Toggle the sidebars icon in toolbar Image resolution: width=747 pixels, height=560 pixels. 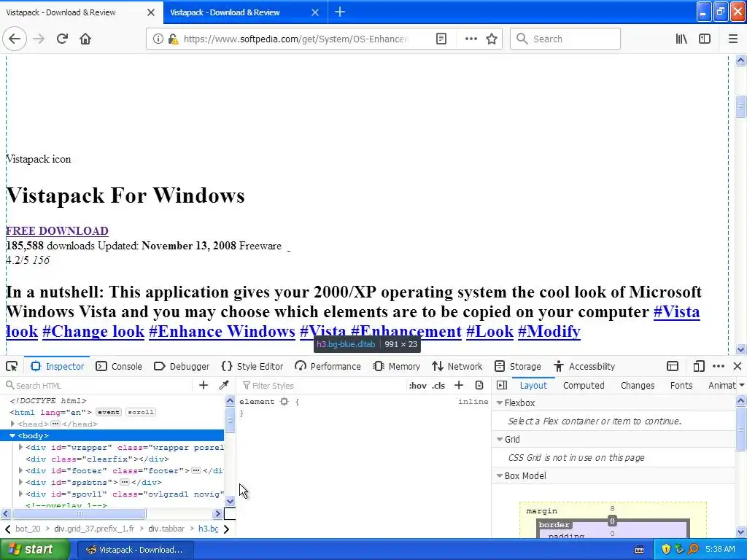tap(705, 39)
